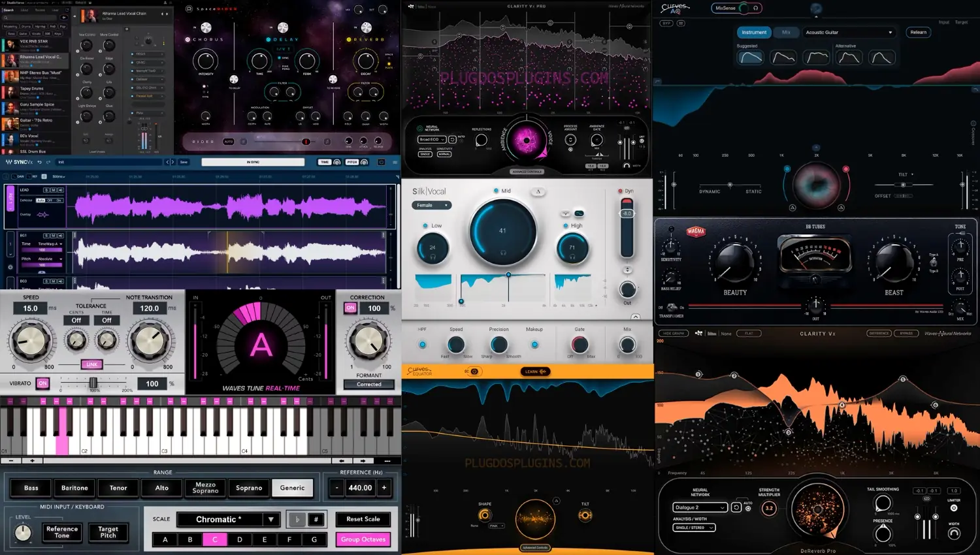The image size is (980, 555).
Task: Click the sharp accidental button in Scale
Action: [316, 520]
